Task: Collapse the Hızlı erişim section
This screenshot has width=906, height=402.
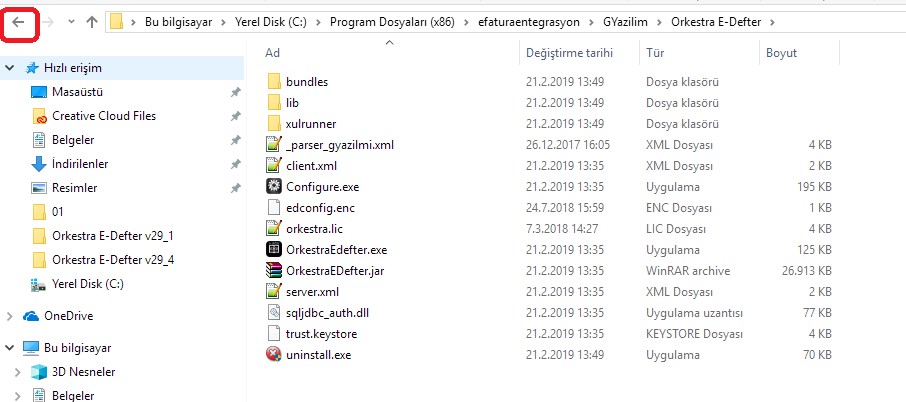Action: pyautogui.click(x=9, y=68)
